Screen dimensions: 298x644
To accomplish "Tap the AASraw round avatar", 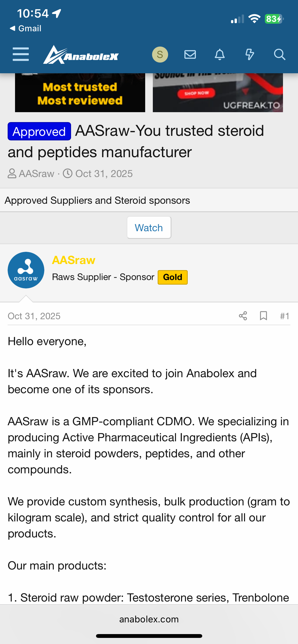I will pos(26,270).
